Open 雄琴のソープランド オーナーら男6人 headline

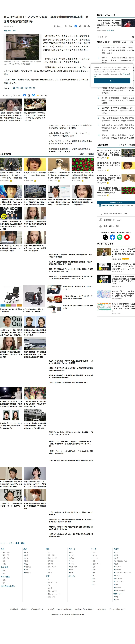[70, 126]
